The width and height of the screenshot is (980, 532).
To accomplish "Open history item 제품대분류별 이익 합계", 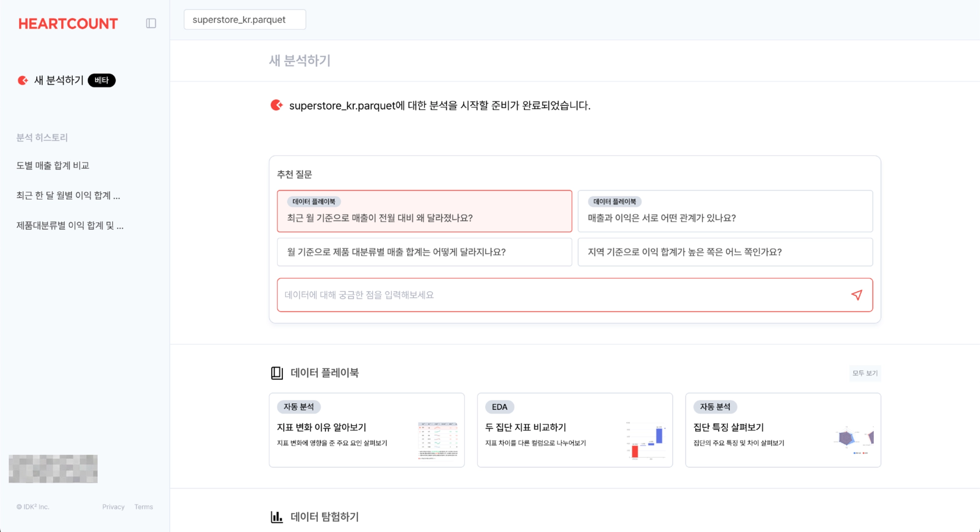I will pos(70,226).
